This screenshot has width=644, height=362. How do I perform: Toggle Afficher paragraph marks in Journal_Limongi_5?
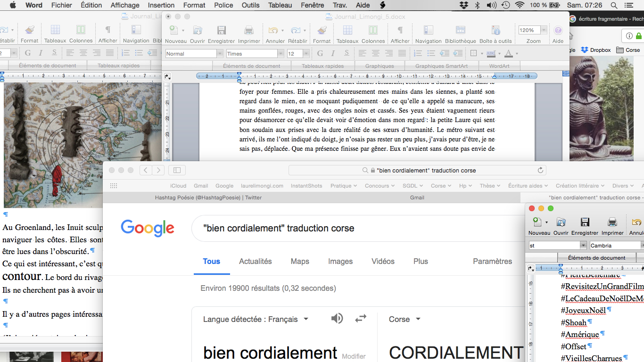click(400, 31)
